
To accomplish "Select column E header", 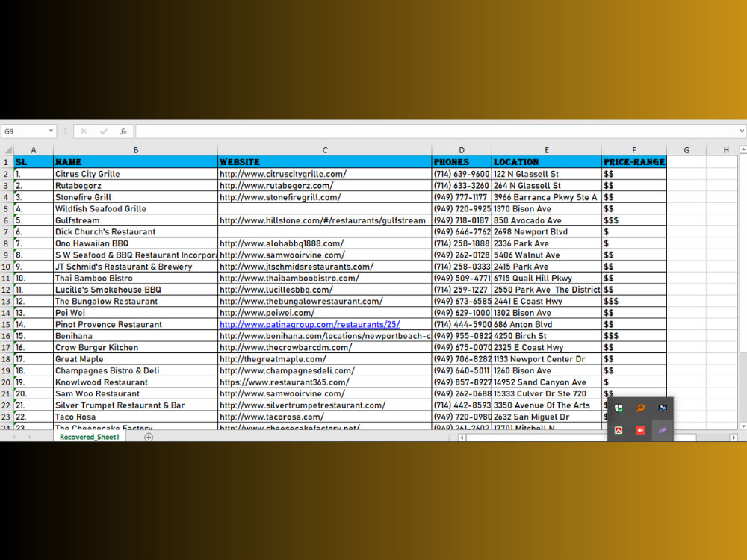I will (547, 150).
